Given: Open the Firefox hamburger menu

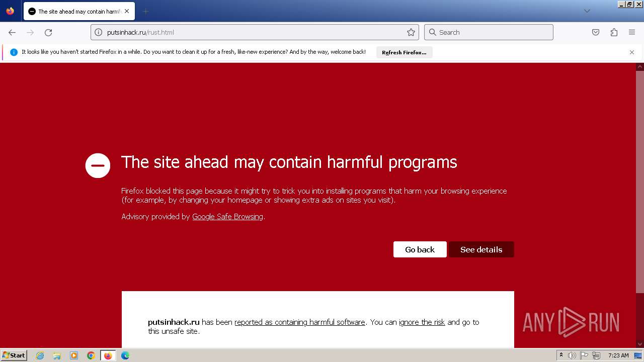Looking at the screenshot, I should (632, 32).
